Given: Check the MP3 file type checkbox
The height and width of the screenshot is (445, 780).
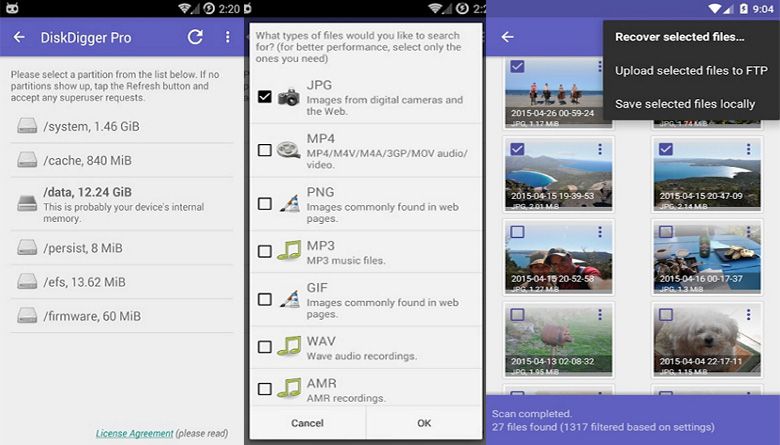Looking at the screenshot, I should (x=265, y=251).
